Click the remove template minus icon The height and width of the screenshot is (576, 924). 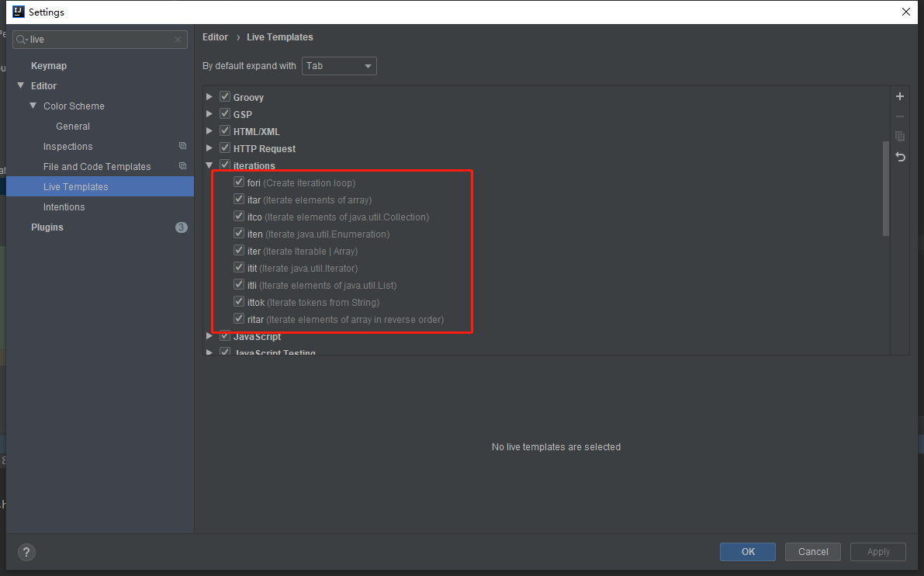pos(900,116)
